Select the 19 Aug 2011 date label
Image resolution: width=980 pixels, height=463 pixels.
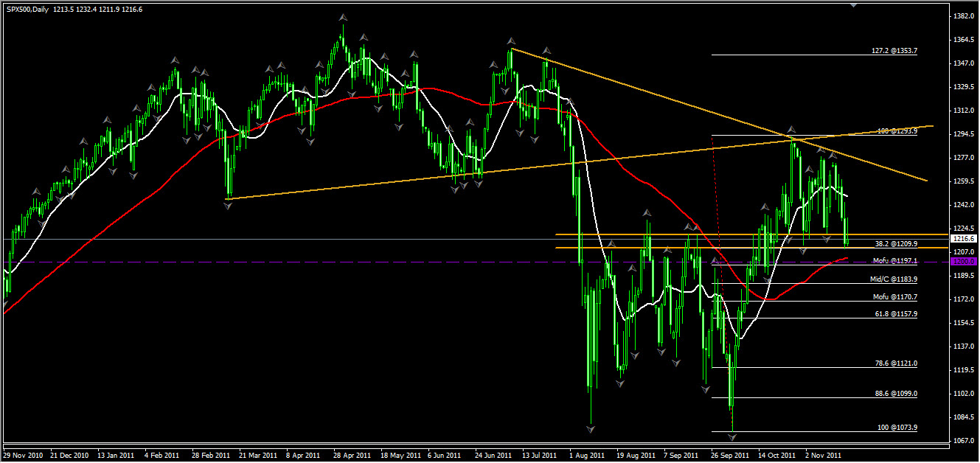(x=636, y=456)
